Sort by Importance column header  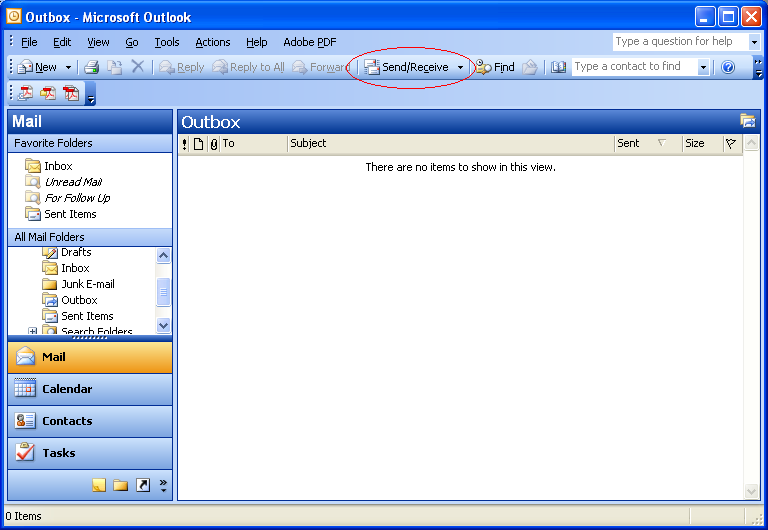(x=184, y=144)
